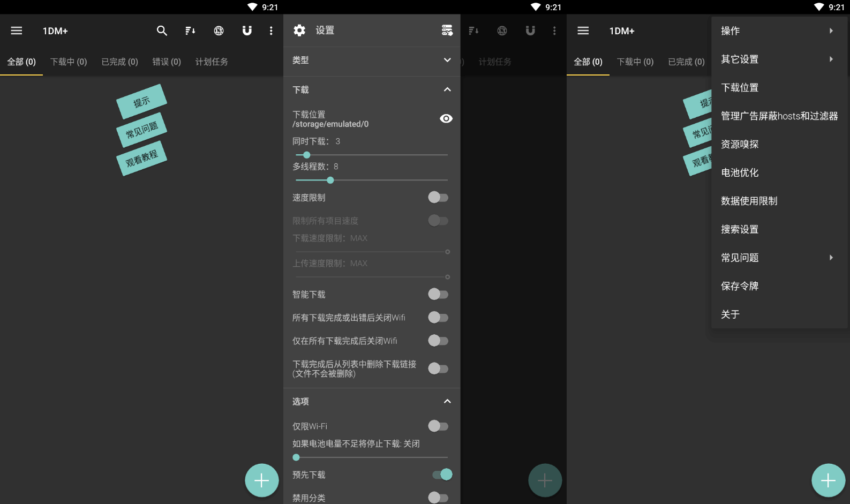Tap add download plus button in left screen

pyautogui.click(x=261, y=480)
